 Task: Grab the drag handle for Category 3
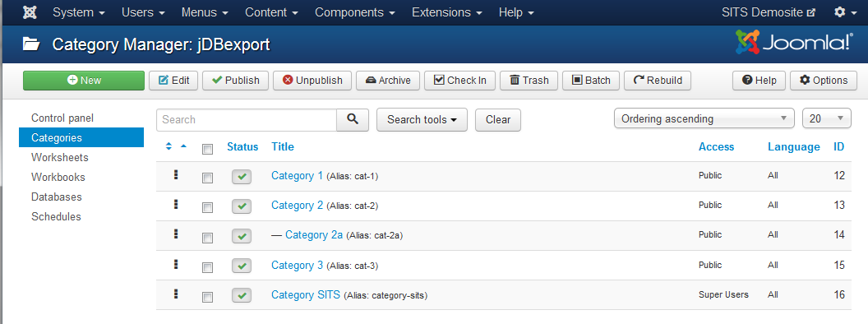point(175,264)
